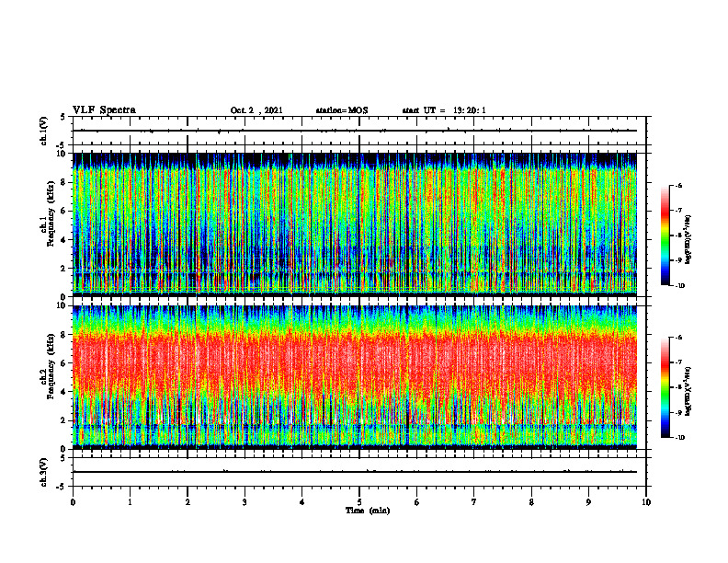Click ch.2 color bar label '-10'

tap(679, 438)
